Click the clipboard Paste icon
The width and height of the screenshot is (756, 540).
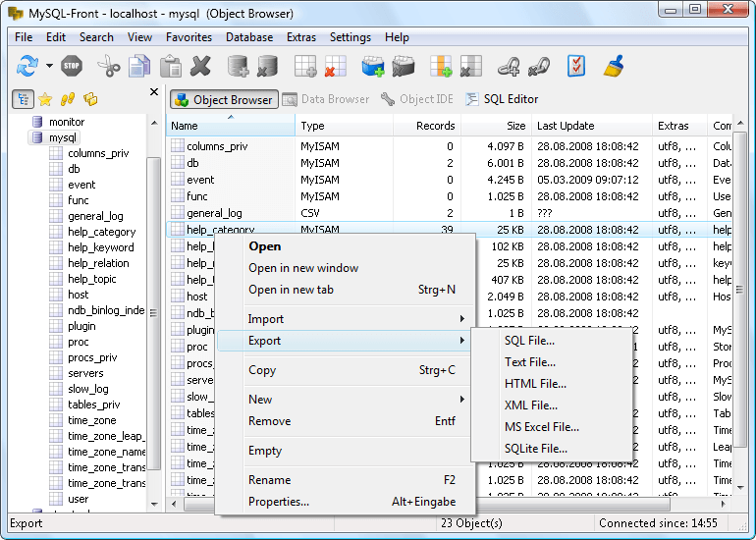tap(170, 67)
